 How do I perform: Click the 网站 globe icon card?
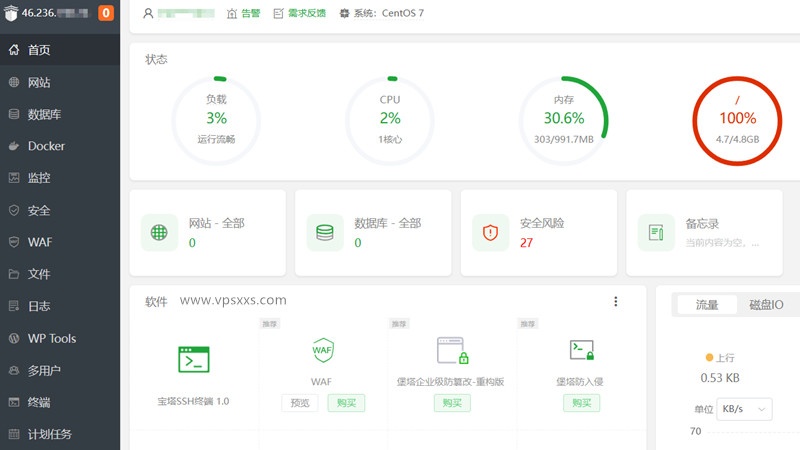click(159, 233)
